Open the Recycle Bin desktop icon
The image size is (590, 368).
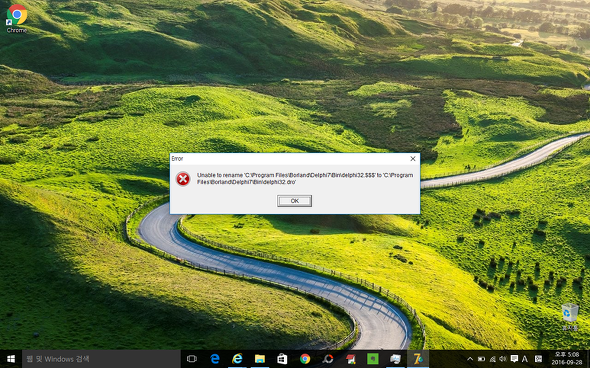(570, 317)
